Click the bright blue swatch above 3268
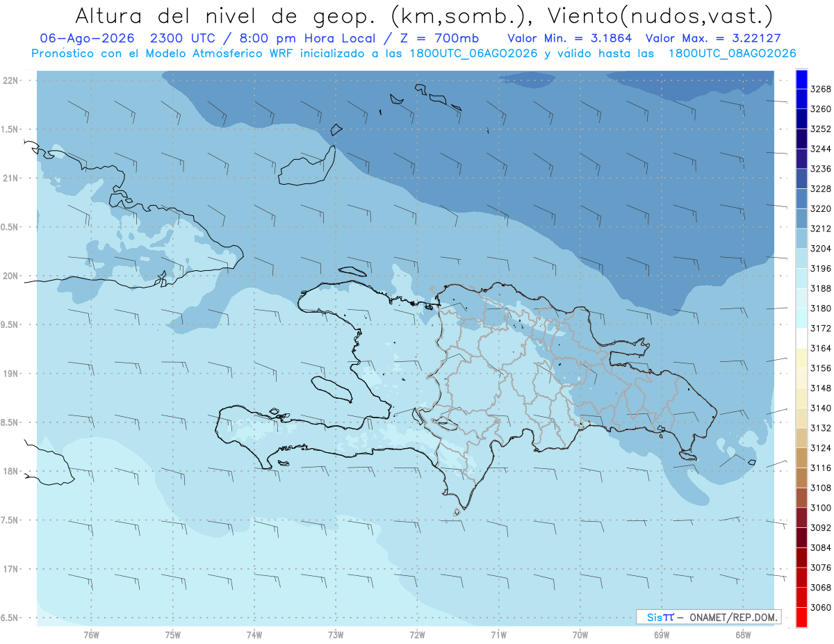Screen dimensions: 834x644 pos(801,79)
